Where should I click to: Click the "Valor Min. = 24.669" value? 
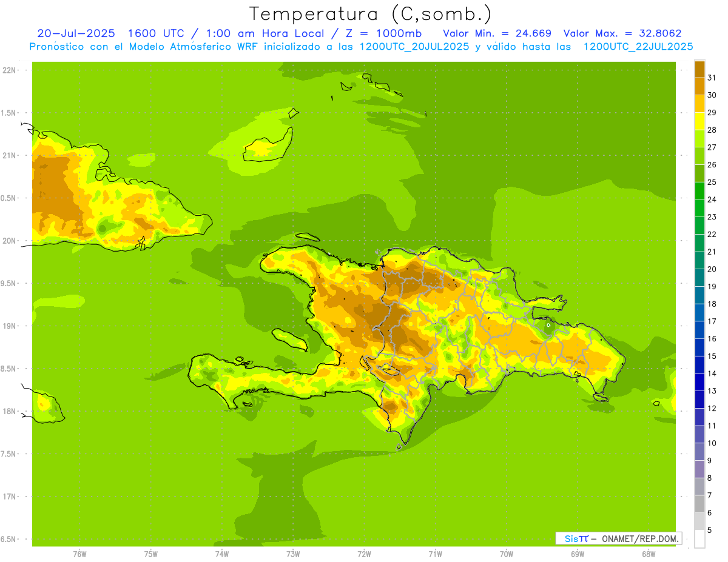pos(497,33)
